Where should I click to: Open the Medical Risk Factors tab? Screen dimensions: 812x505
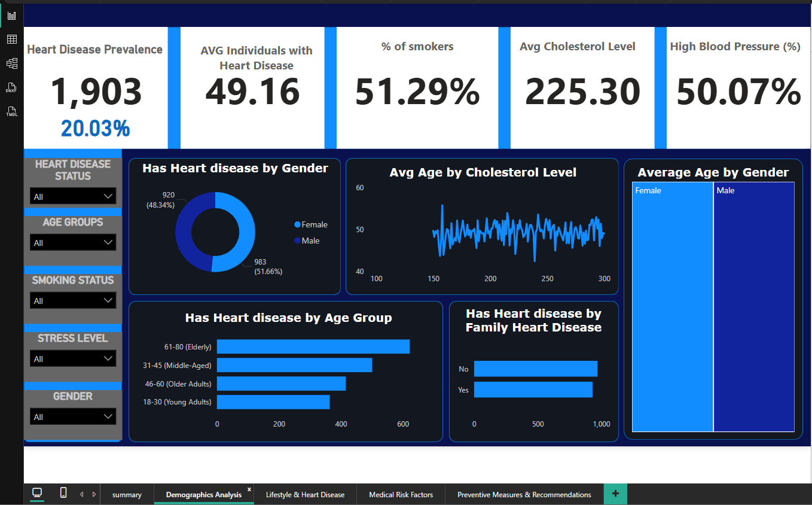click(401, 495)
